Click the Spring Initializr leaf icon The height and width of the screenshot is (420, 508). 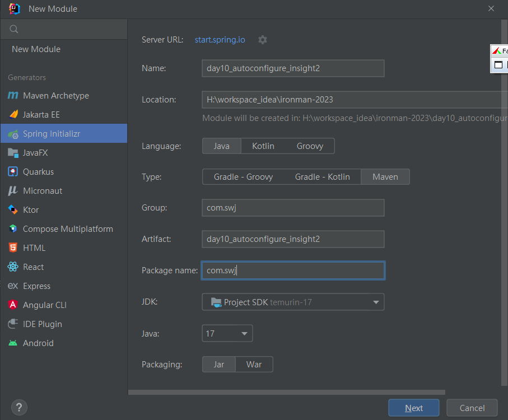13,134
